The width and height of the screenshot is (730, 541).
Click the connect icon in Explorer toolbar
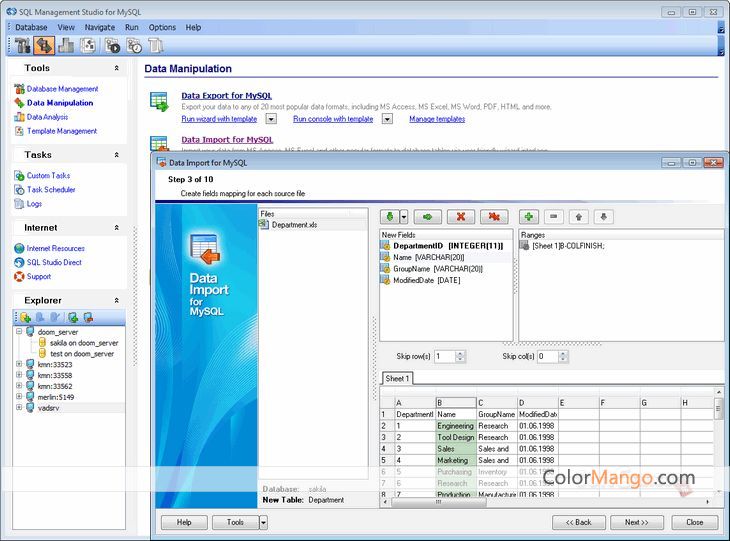tap(41, 318)
